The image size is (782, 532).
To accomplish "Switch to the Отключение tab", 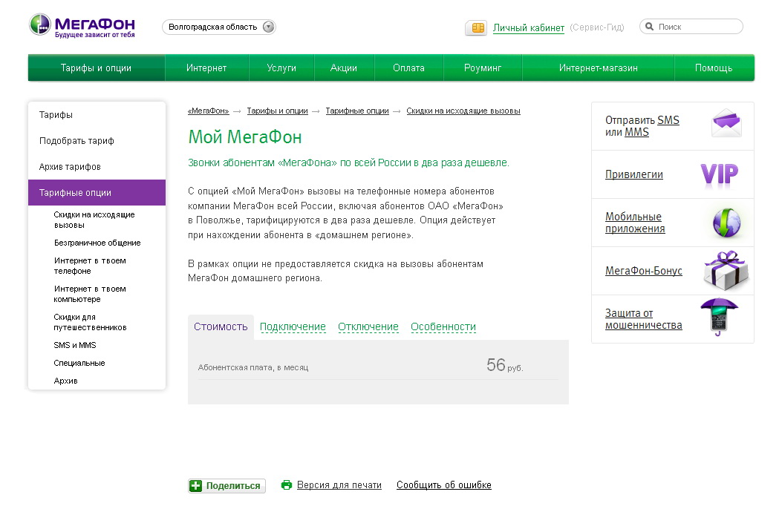I will pos(368,327).
